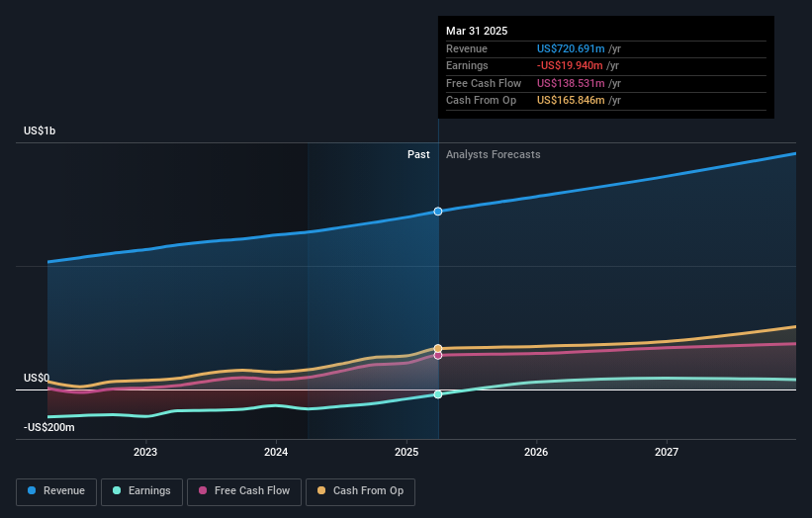Screen dimensions: 812x518
Task: Click the blue Revenue data point marker
Action: [438, 212]
